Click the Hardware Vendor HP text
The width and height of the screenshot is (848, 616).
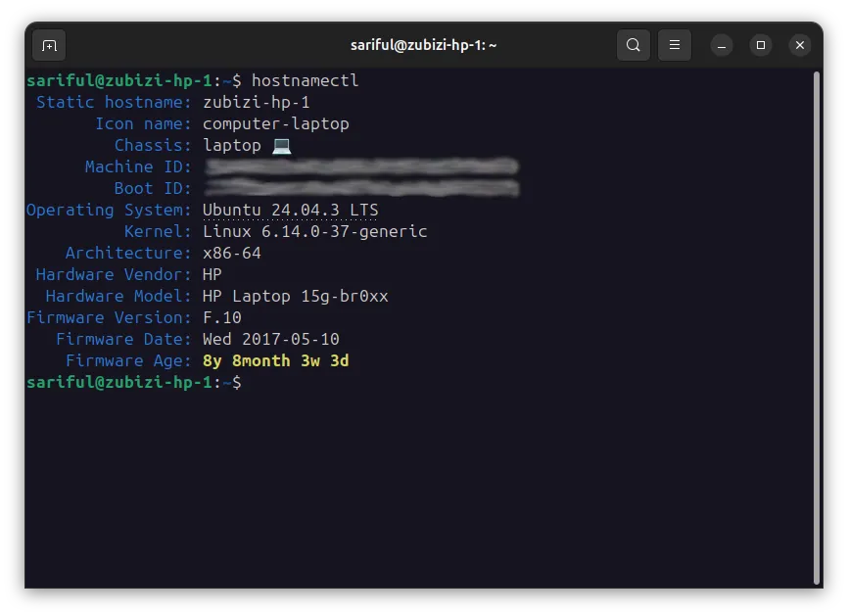(210, 274)
